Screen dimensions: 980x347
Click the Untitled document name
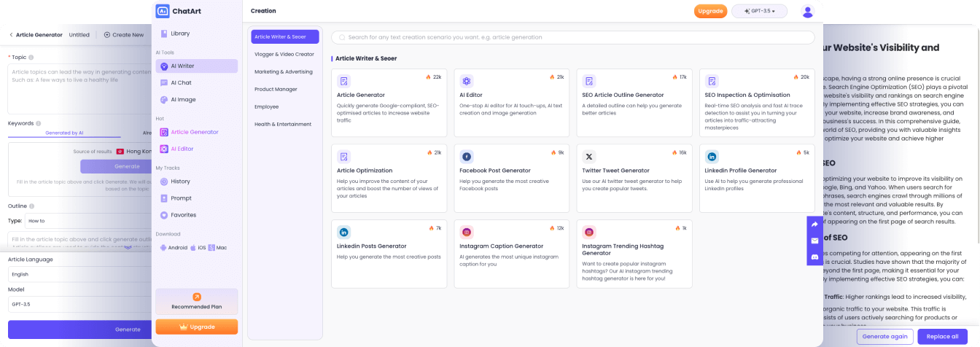(x=79, y=34)
